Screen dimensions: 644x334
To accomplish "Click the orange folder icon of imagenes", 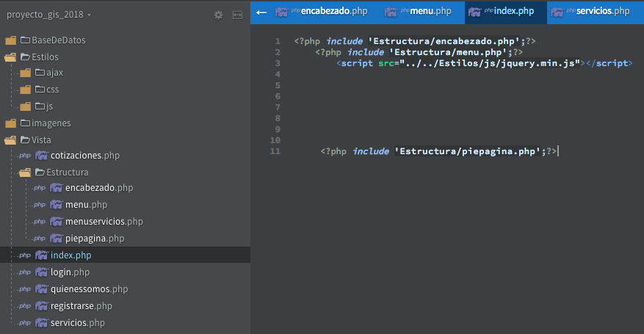I will point(11,123).
